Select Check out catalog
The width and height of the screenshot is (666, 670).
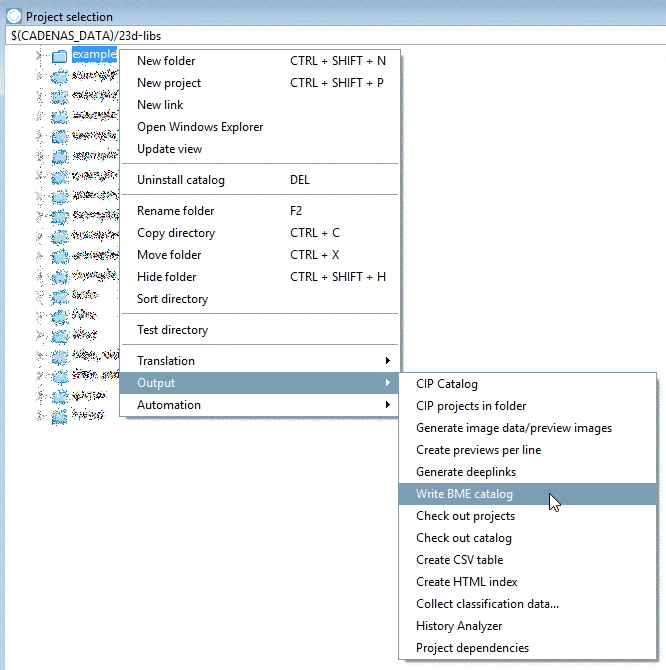click(528, 538)
